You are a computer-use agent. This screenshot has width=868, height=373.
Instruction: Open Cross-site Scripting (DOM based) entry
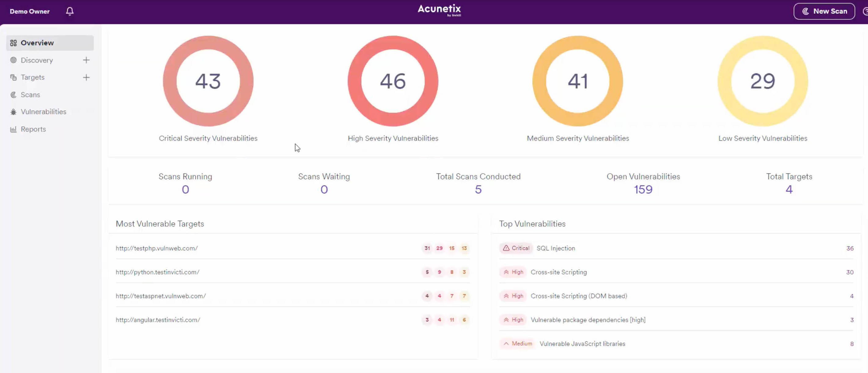(579, 296)
